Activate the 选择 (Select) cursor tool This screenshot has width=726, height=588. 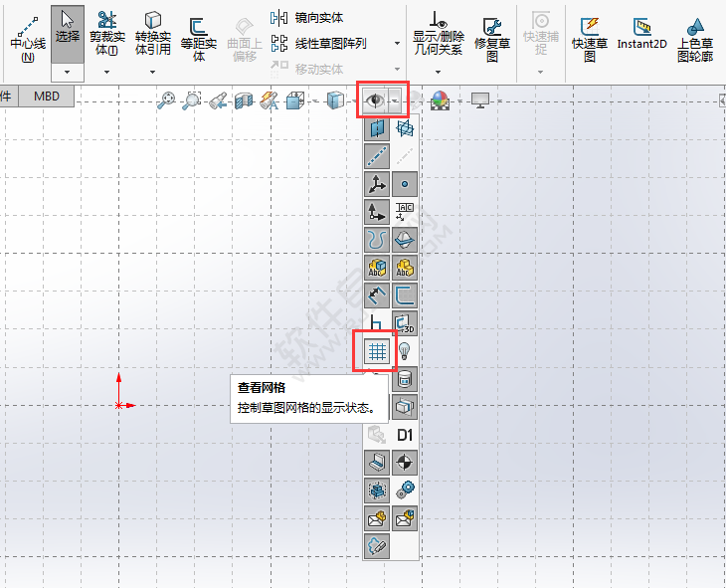coord(68,34)
